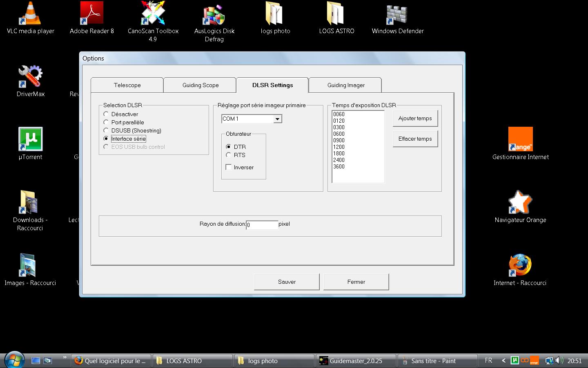The height and width of the screenshot is (368, 588).
Task: Open the COM 1 serial port dropdown
Action: coord(277,119)
